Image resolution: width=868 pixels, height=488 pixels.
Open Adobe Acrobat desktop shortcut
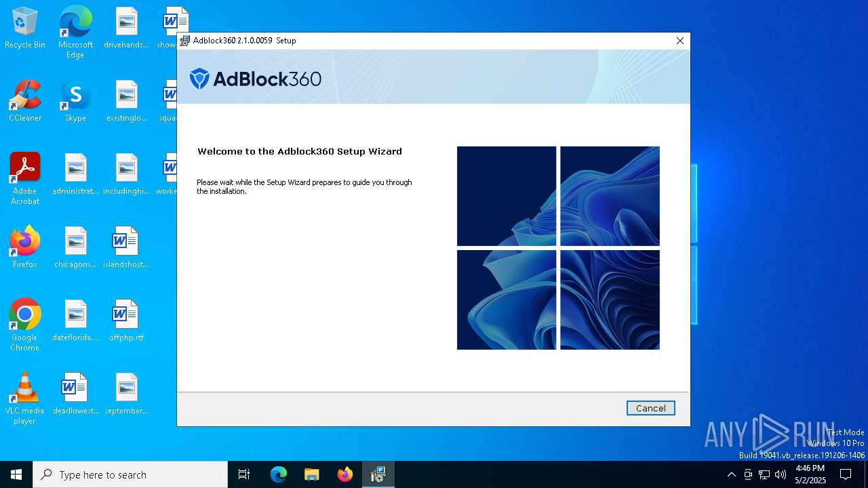point(25,179)
